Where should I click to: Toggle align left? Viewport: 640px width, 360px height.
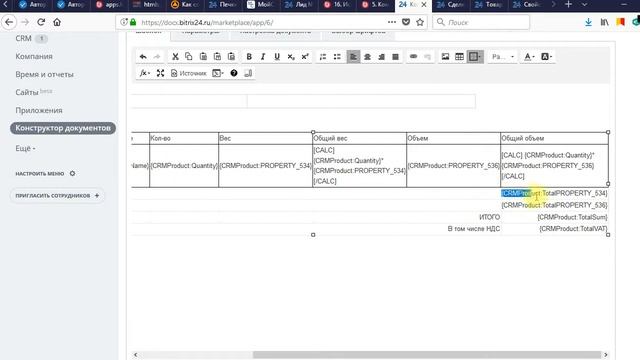click(x=353, y=57)
